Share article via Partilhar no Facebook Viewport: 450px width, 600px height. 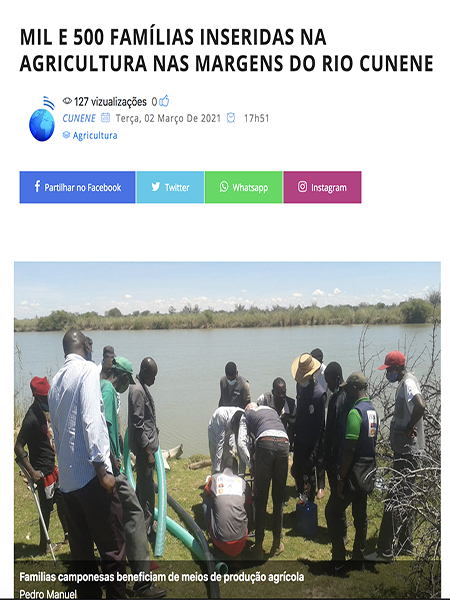[x=77, y=187]
